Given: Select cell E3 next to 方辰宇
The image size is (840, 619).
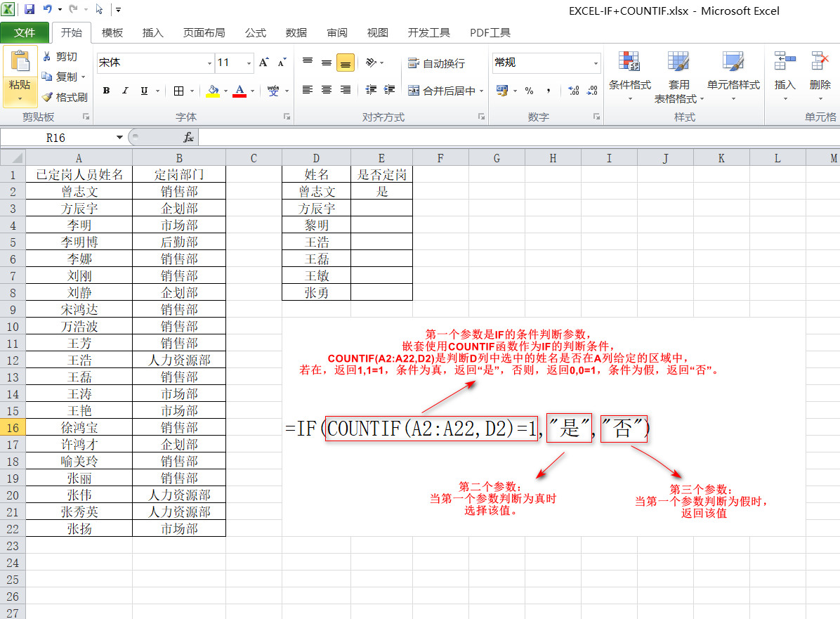Looking at the screenshot, I should (381, 208).
